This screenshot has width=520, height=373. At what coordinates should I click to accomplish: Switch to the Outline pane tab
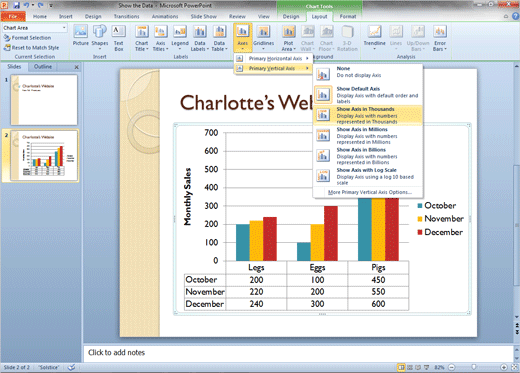(43, 67)
